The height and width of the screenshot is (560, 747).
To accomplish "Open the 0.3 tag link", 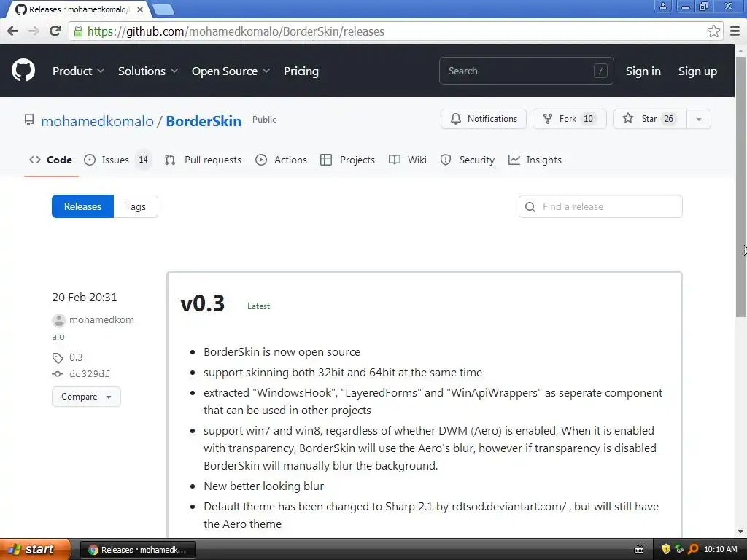I will (76, 357).
